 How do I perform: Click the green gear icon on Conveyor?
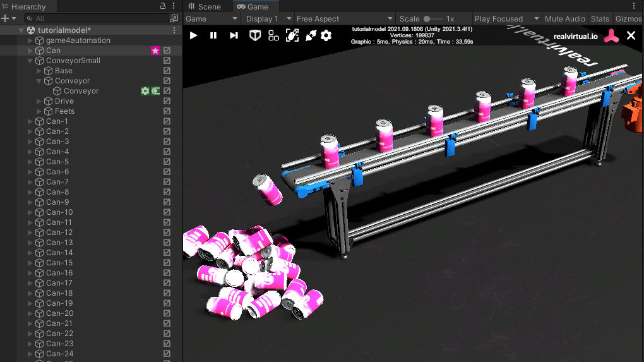point(145,91)
